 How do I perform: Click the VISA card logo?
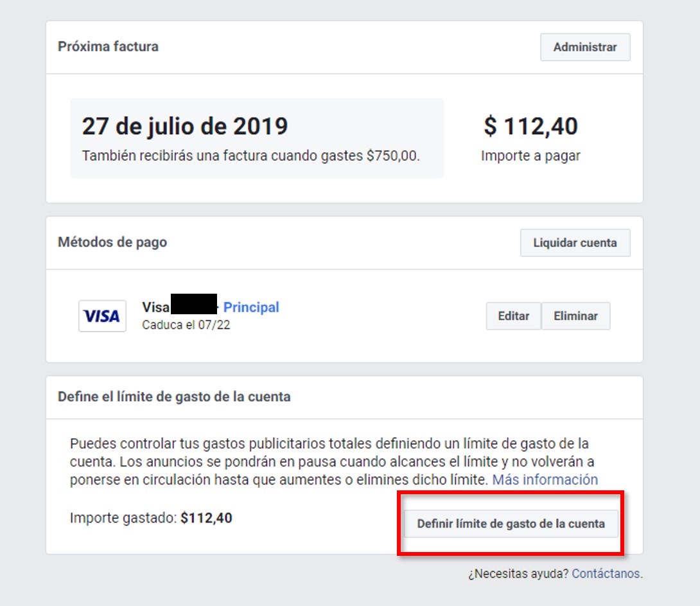102,316
